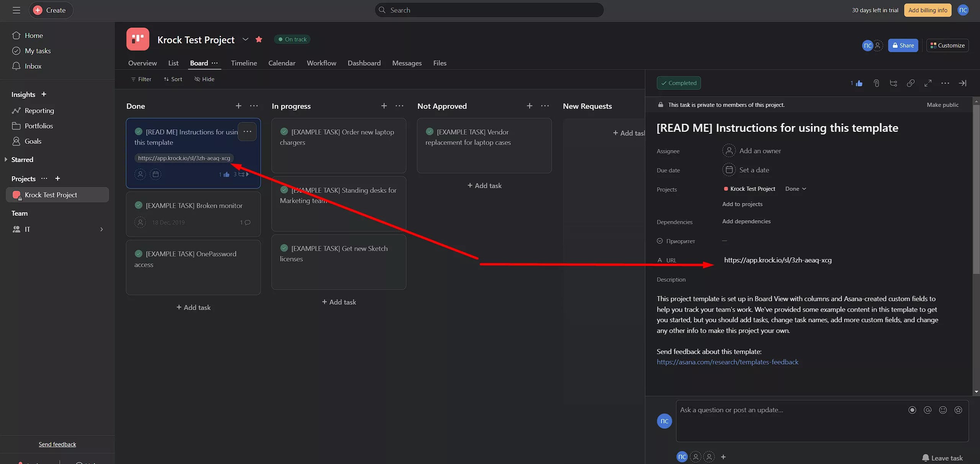The image size is (980, 464).
Task: Expand the Starred section
Action: pos(6,160)
